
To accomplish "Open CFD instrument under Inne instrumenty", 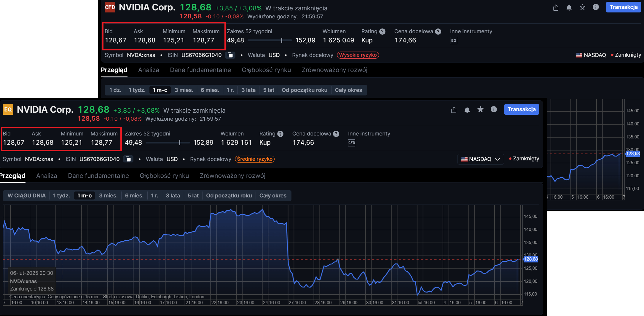I will point(352,143).
